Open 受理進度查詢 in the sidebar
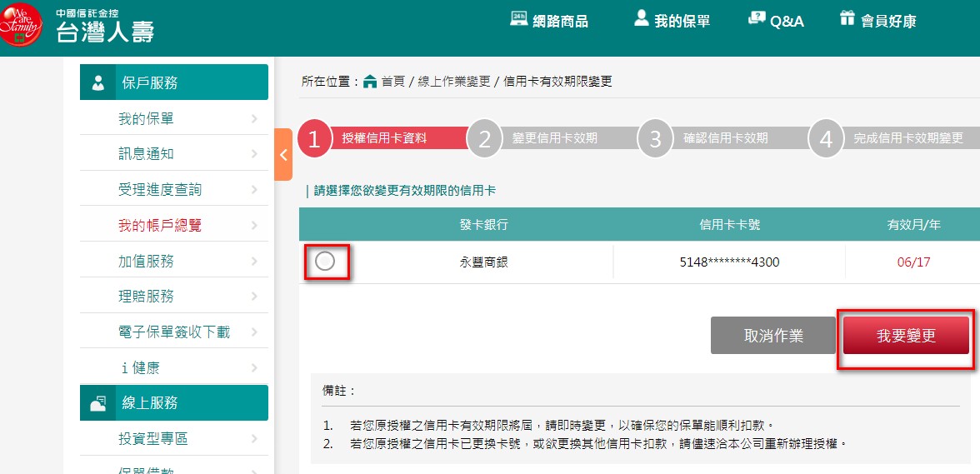The width and height of the screenshot is (980, 474). click(x=160, y=190)
